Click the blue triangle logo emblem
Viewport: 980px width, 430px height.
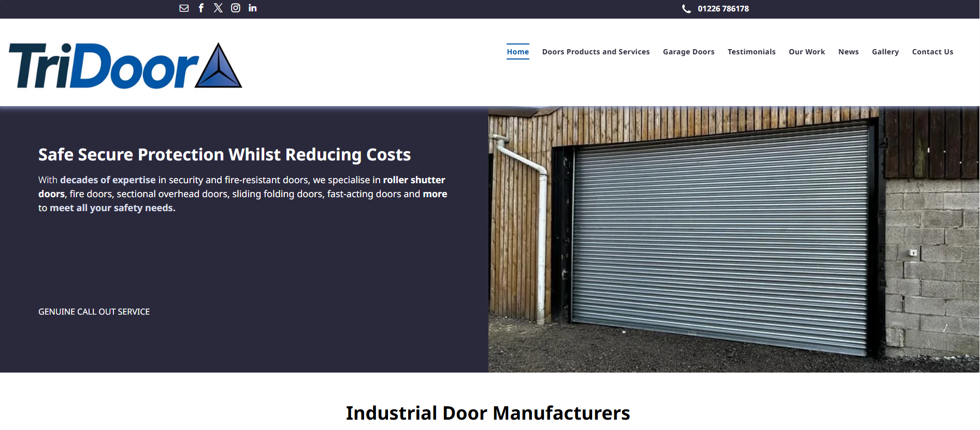[x=219, y=67]
